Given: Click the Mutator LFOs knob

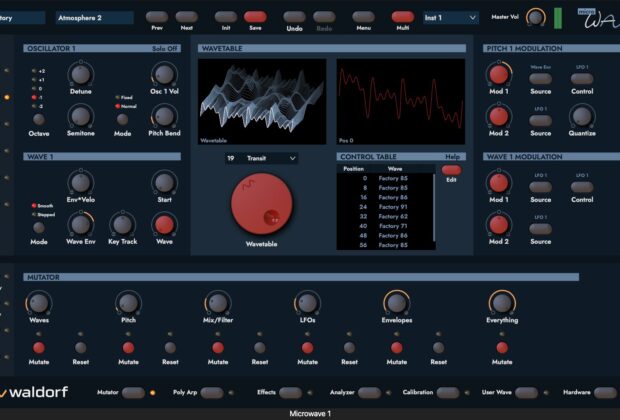Looking at the screenshot, I should click(307, 303).
